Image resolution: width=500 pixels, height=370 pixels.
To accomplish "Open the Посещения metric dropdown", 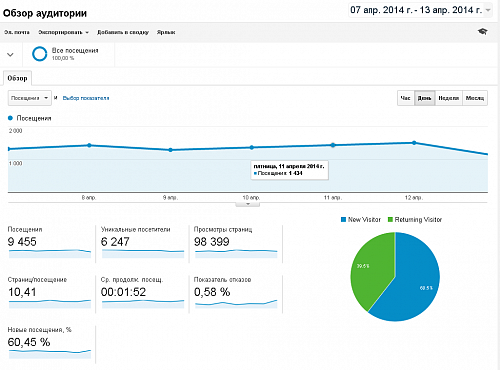I will pyautogui.click(x=30, y=98).
